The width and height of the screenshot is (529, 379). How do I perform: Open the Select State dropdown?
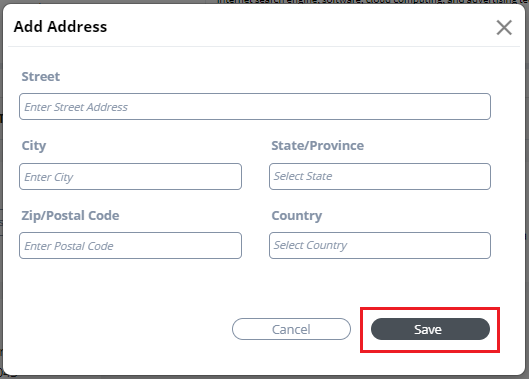[380, 177]
